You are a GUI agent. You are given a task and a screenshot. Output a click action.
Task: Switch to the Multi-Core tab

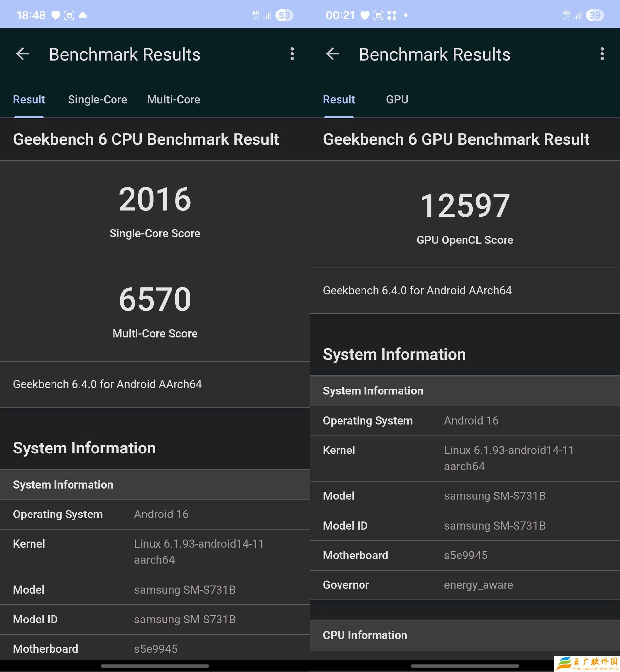174,100
